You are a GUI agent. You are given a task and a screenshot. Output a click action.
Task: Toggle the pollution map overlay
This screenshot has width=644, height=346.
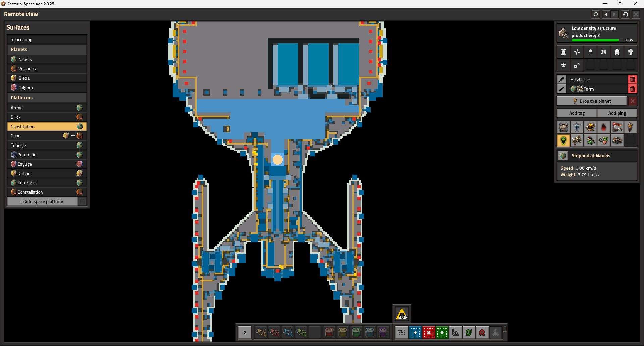603,127
